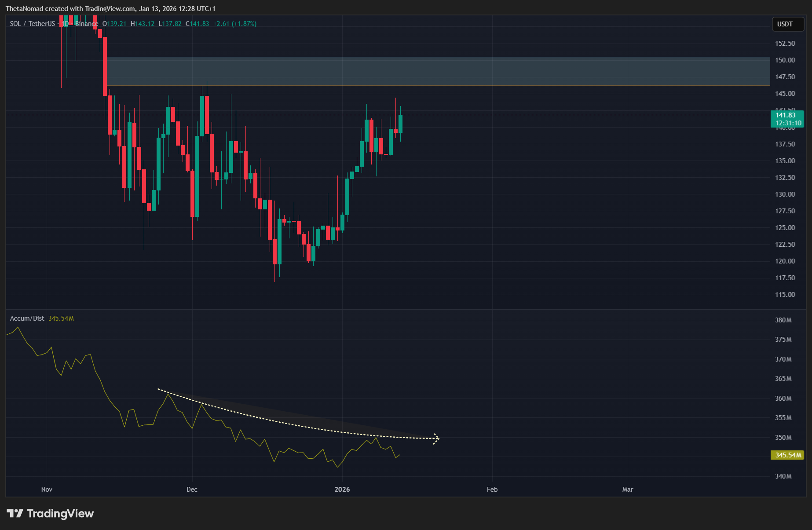The image size is (812, 530).
Task: Click the Accum/Dist value 345.54M in legend
Action: point(61,318)
